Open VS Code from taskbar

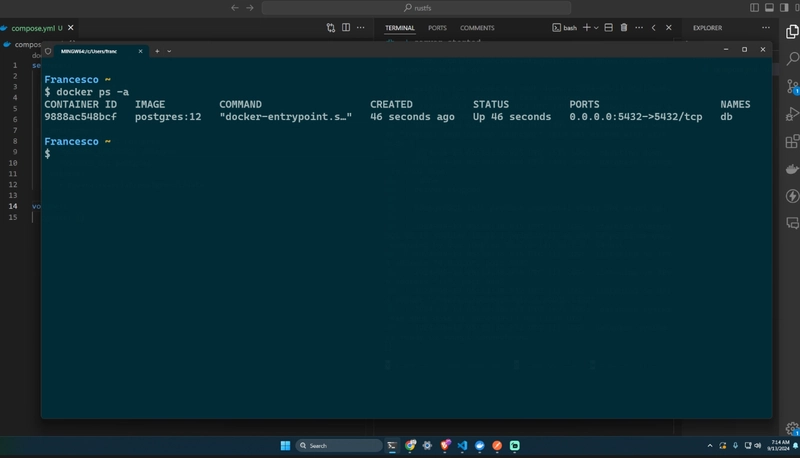coord(462,446)
